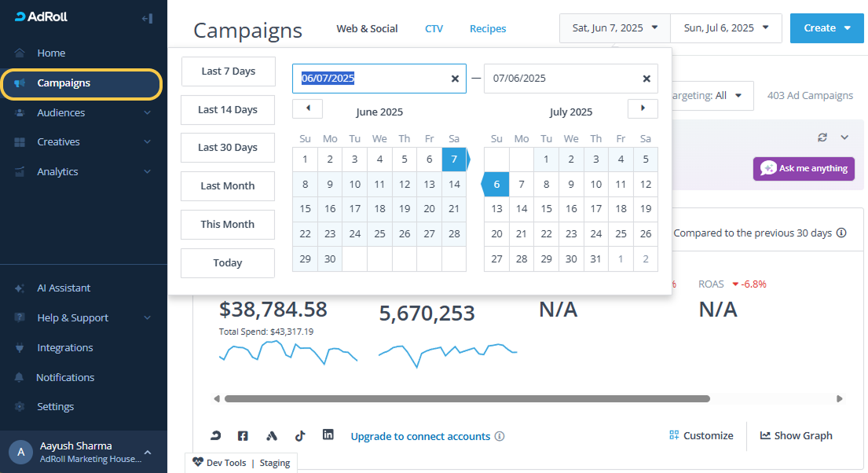Viewport: 868px width, 473px height.
Task: Select the TikTok icon filter
Action: coord(299,436)
